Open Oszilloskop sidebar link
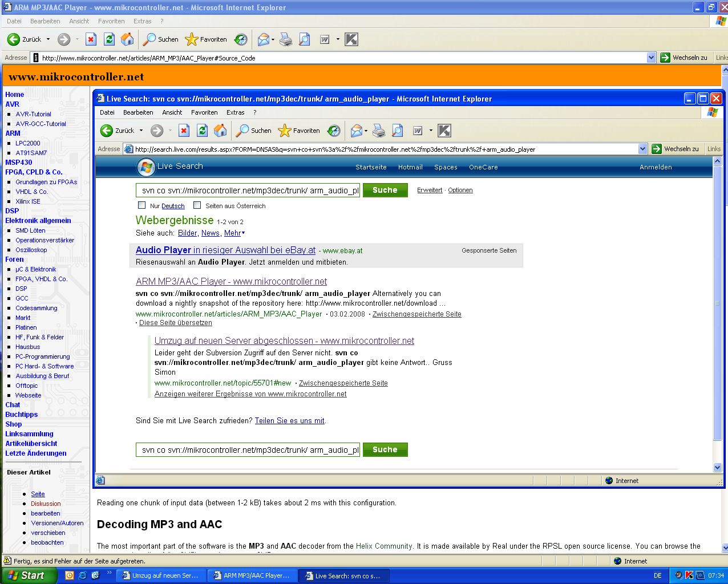 point(31,250)
